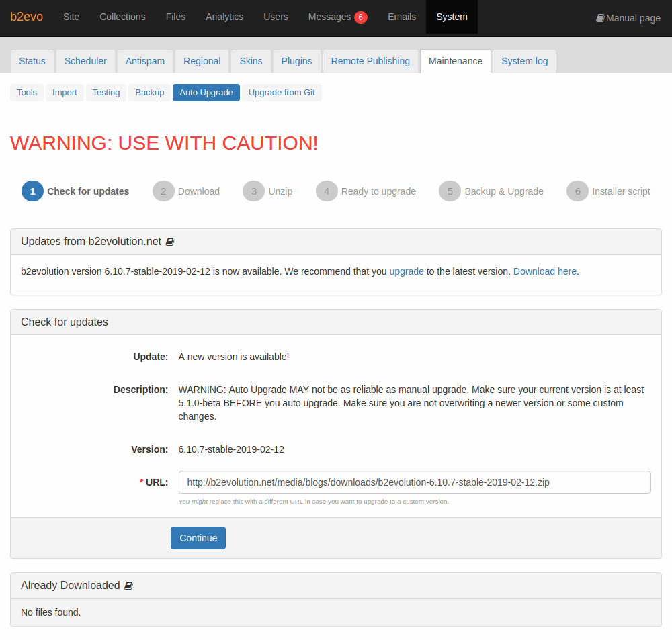Open the Emails menu
Image resolution: width=672 pixels, height=640 pixels.
coord(402,17)
